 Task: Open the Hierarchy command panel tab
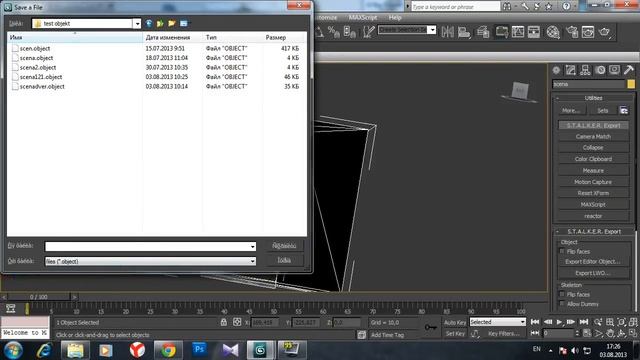(x=585, y=70)
